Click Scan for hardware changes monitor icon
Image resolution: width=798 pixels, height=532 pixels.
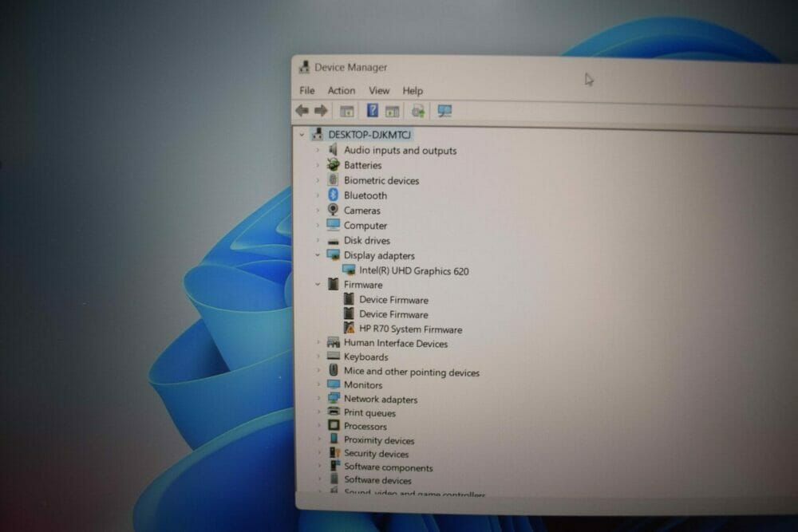click(x=444, y=111)
